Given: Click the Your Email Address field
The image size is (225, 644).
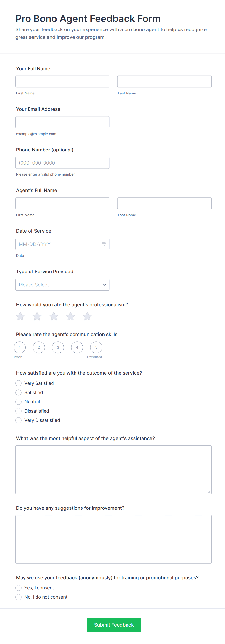Looking at the screenshot, I should (62, 122).
